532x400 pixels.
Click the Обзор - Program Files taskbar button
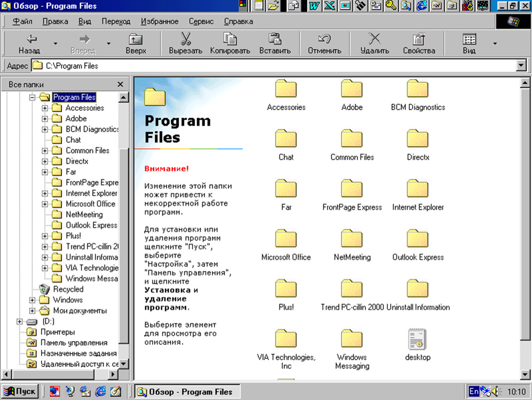[187, 392]
